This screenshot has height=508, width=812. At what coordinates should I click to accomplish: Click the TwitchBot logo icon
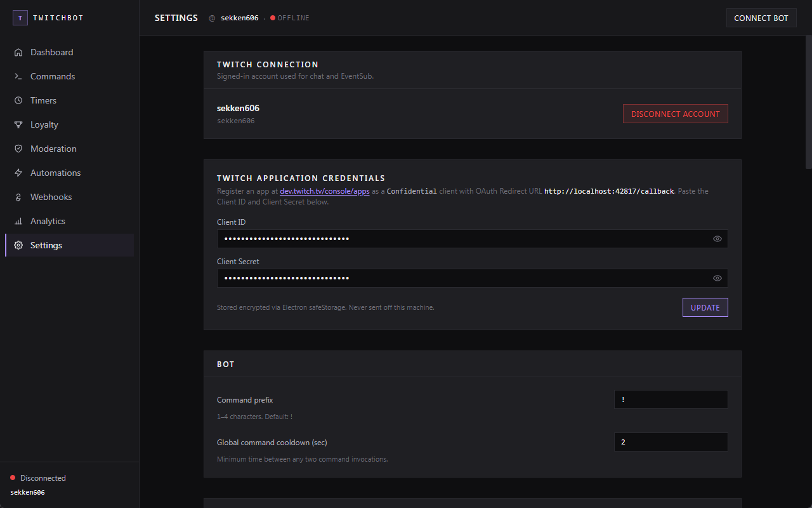20,18
